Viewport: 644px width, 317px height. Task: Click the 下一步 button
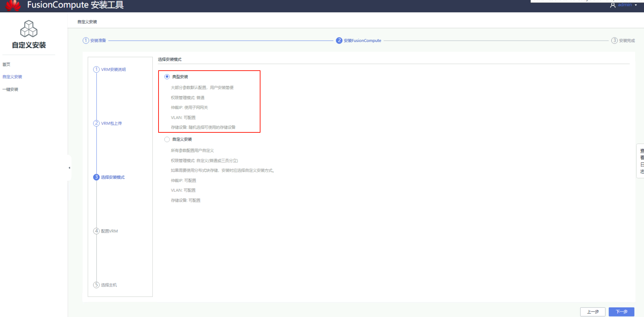point(621,312)
